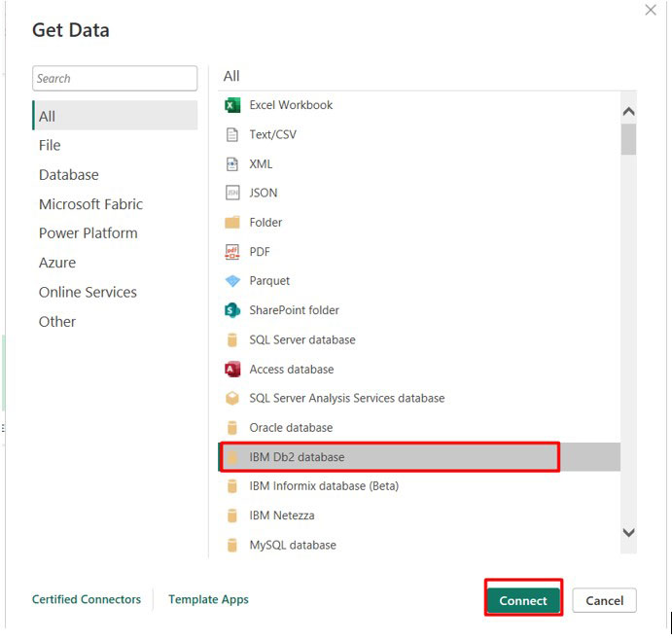This screenshot has height=640, width=672.
Task: Pick the PDF connector label
Action: 260,252
